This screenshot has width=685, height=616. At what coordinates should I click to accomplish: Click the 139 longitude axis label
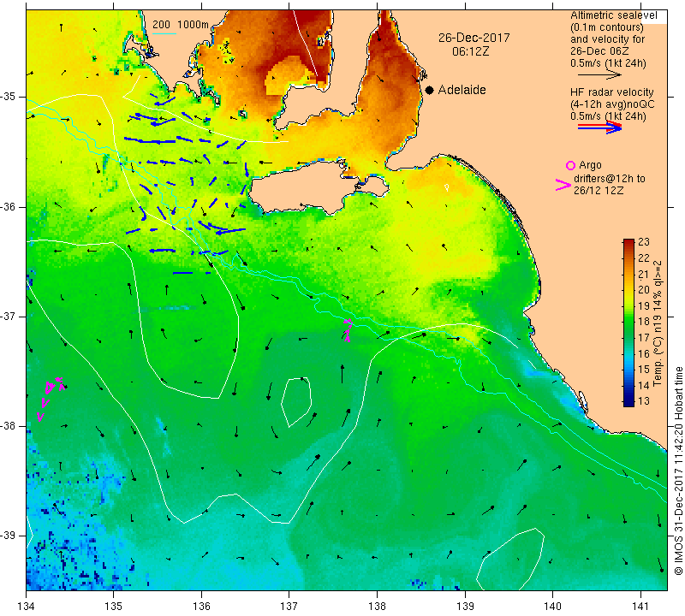click(x=465, y=606)
